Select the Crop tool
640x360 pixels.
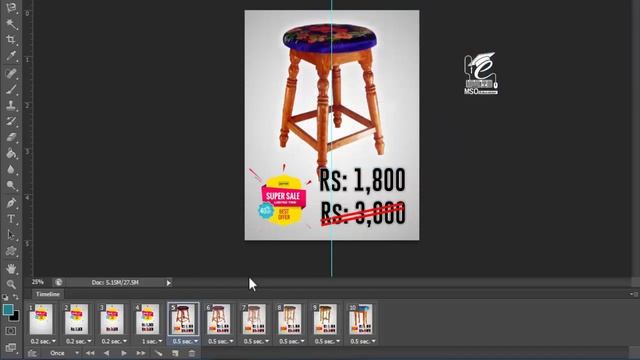point(11,40)
